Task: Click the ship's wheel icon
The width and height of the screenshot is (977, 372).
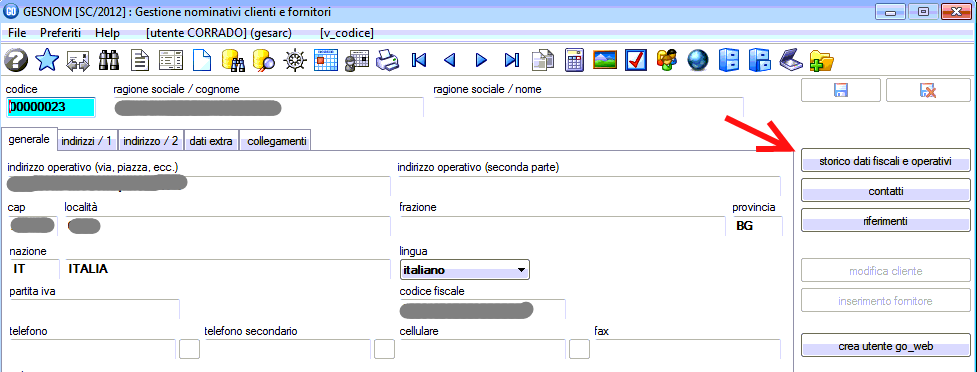Action: tap(296, 60)
